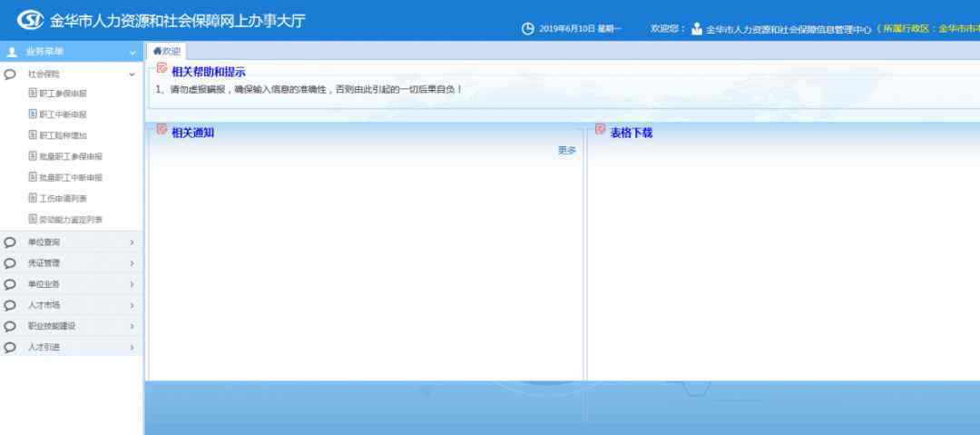Open 职工中断申报 from the sidebar
The width and height of the screenshot is (980, 435).
click(x=63, y=114)
